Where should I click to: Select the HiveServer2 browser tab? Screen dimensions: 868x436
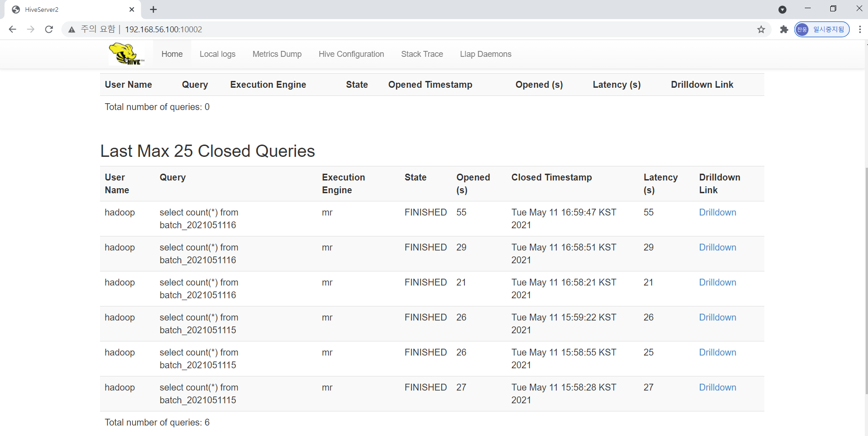68,9
